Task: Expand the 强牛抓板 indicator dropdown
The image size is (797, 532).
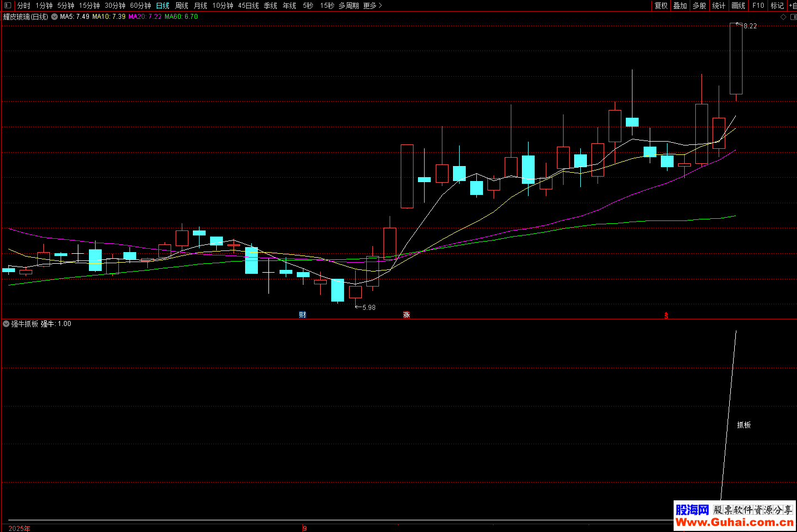Action: pyautogui.click(x=6, y=324)
